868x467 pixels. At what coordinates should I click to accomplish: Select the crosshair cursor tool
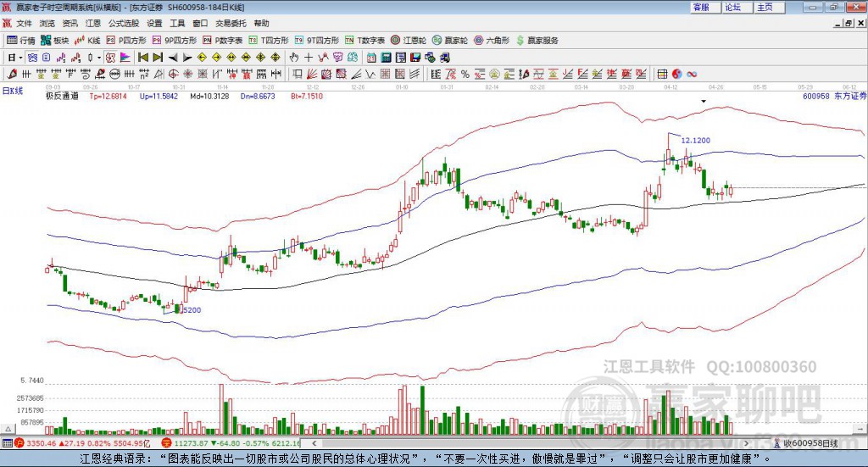click(x=309, y=58)
